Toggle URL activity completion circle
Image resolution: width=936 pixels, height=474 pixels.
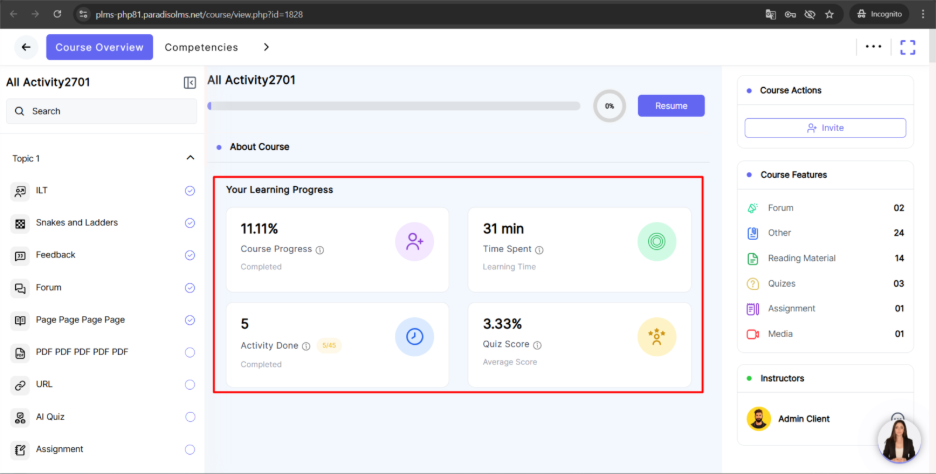190,385
